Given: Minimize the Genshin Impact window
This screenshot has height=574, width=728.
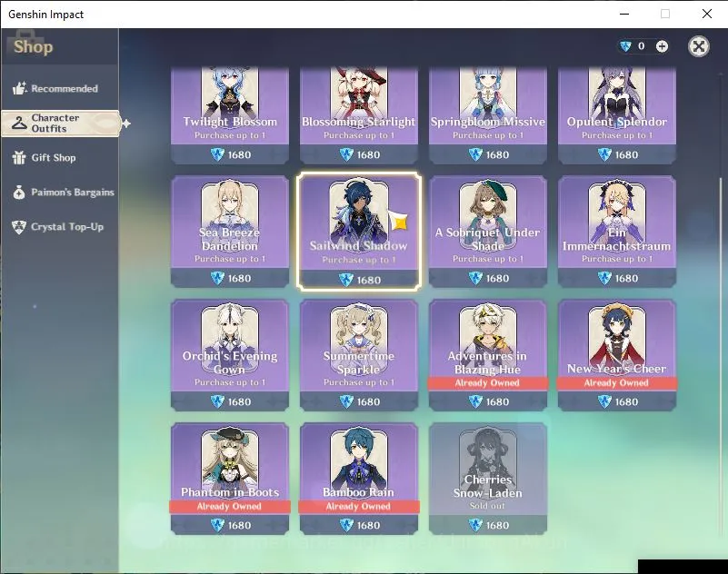Looking at the screenshot, I should tap(624, 14).
